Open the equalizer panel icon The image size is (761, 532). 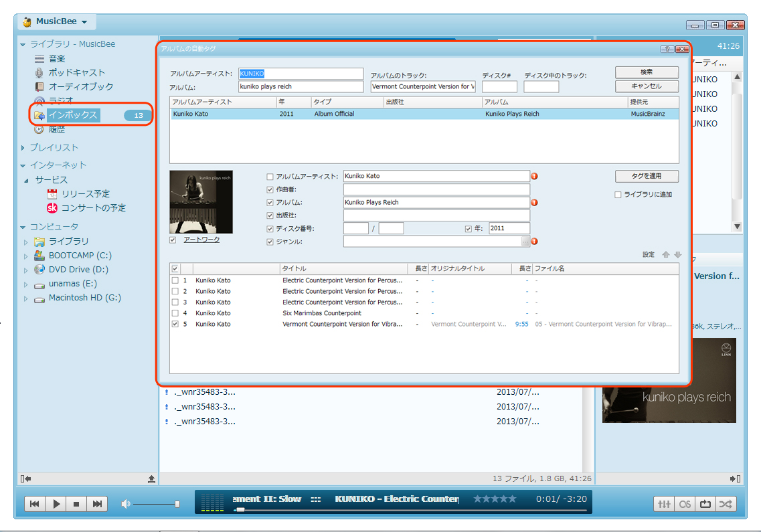click(663, 503)
